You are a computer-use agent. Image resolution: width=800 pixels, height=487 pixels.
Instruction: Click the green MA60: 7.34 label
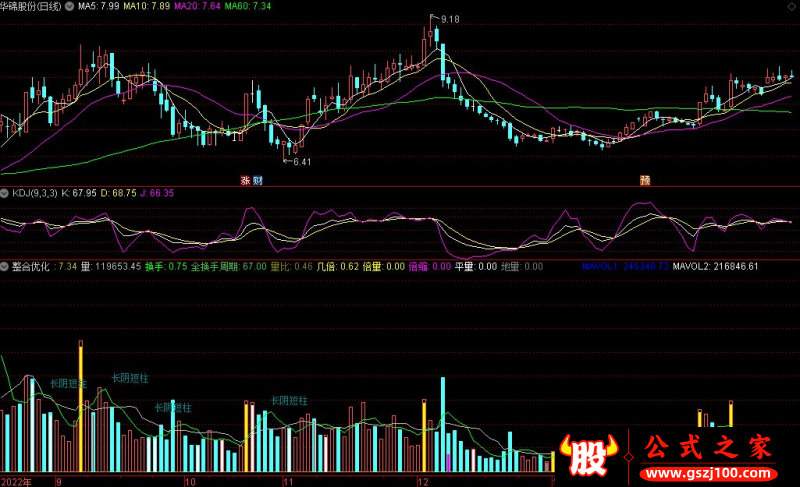[248, 6]
